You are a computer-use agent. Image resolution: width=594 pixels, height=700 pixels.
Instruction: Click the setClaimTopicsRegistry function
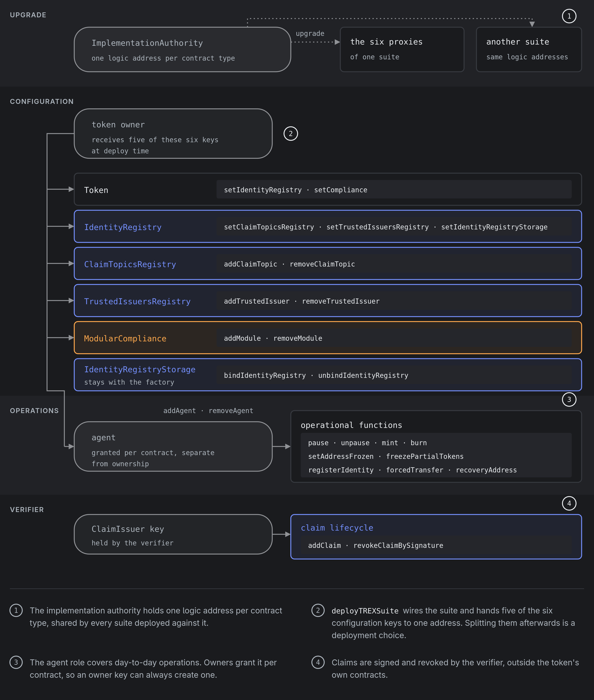pos(269,227)
